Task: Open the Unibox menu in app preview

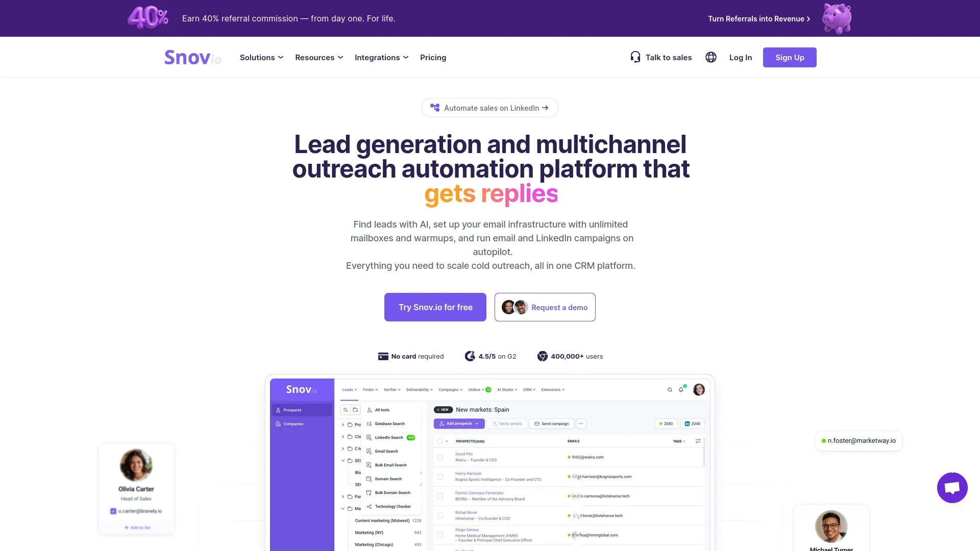Action: [x=479, y=390]
